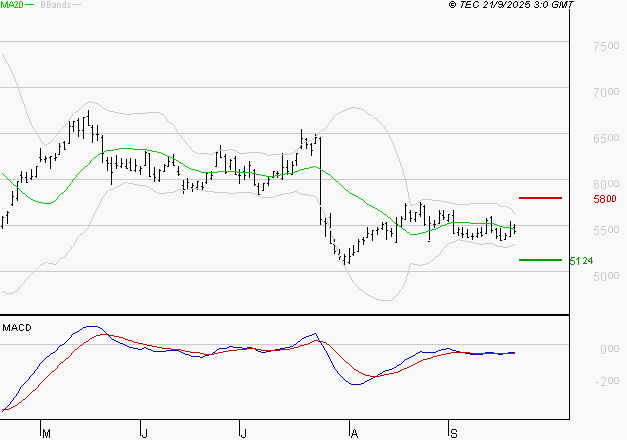This screenshot has height=440, width=627.
Task: Click the 6000 price axis label
Action: pyautogui.click(x=606, y=185)
